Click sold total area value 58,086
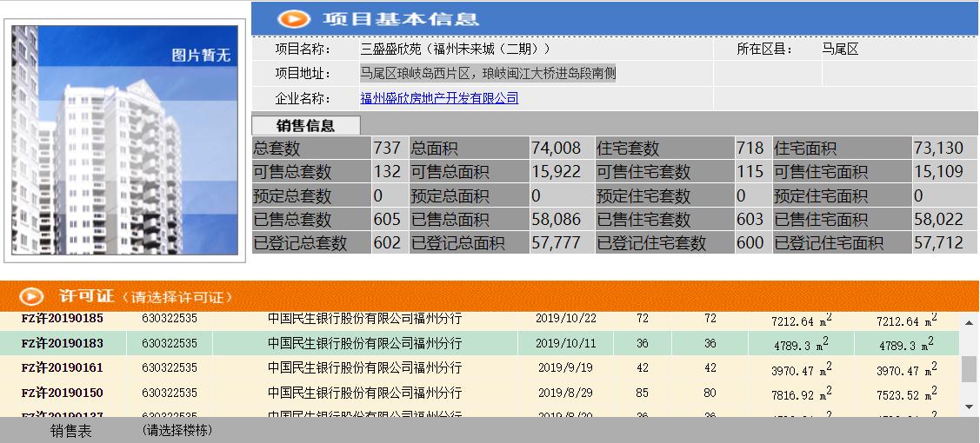The width and height of the screenshot is (980, 443). click(x=557, y=219)
